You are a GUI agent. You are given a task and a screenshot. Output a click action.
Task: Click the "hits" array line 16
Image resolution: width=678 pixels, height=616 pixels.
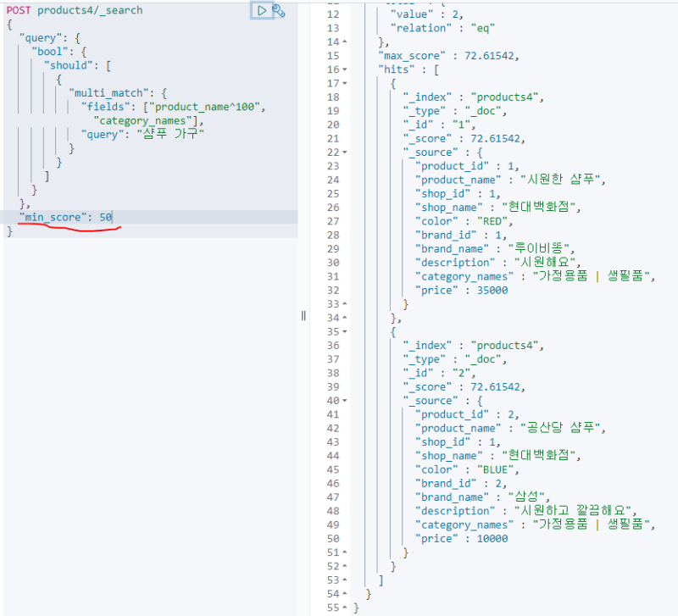coord(408,69)
